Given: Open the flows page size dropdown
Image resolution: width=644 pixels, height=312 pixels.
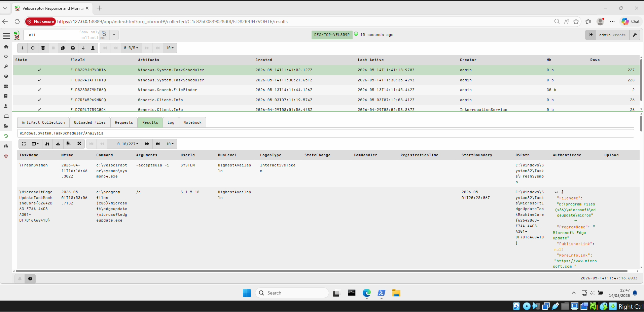Looking at the screenshot, I should pos(170,48).
